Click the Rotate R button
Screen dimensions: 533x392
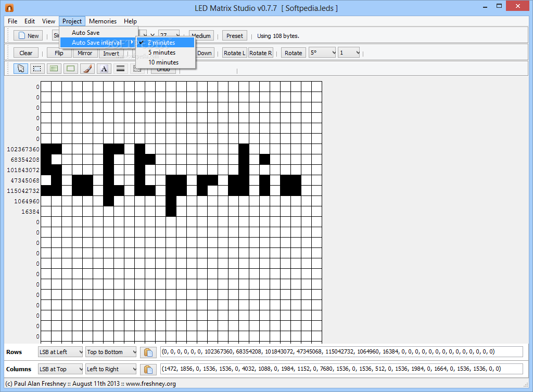point(261,53)
